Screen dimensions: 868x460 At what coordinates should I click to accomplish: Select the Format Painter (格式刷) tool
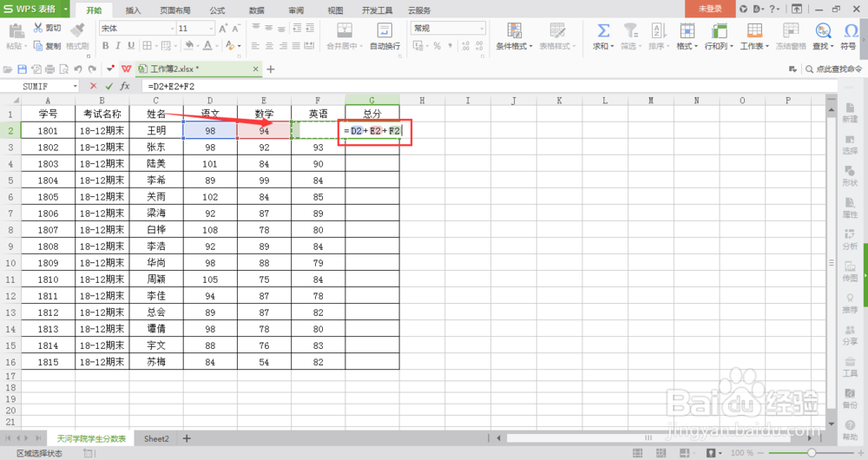77,36
